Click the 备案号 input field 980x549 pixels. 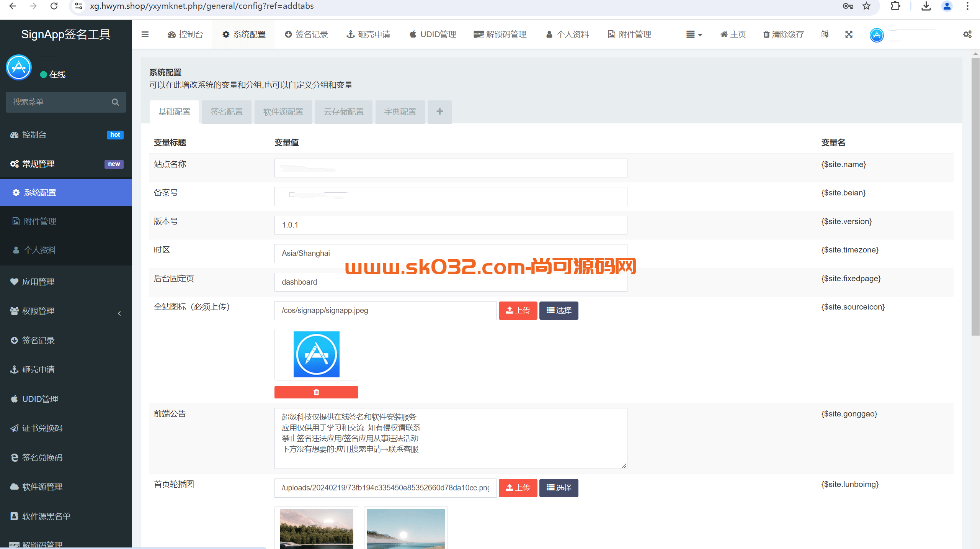click(x=451, y=197)
